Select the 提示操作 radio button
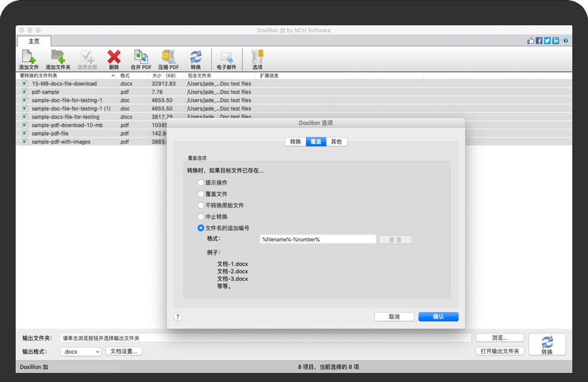This screenshot has width=588, height=382. (x=200, y=182)
